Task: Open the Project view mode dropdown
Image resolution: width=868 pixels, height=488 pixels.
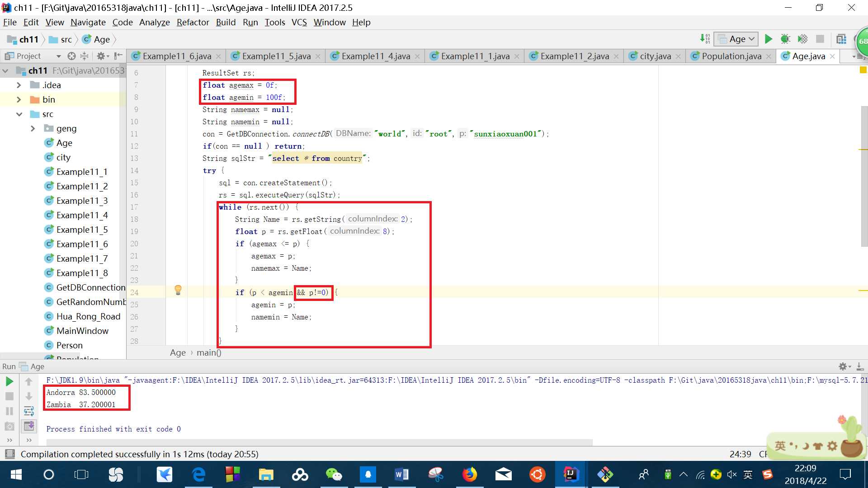Action: pyautogui.click(x=58, y=56)
